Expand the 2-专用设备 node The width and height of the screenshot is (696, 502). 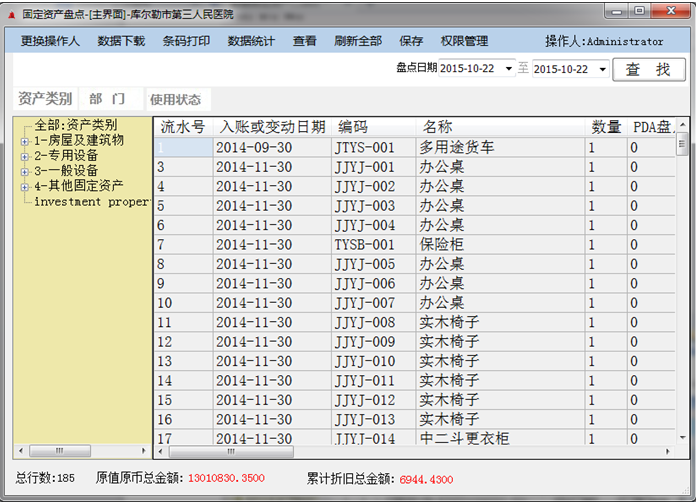point(25,157)
